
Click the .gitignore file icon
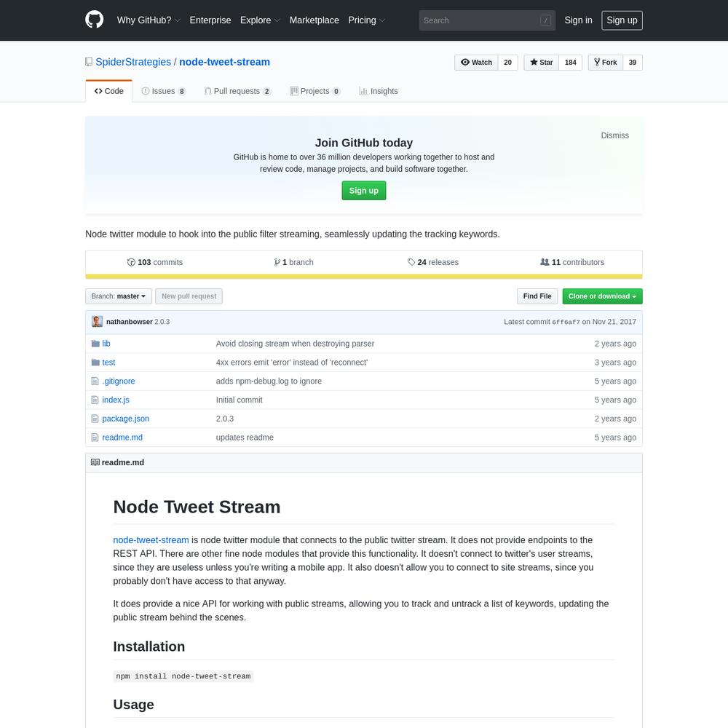pyautogui.click(x=95, y=381)
